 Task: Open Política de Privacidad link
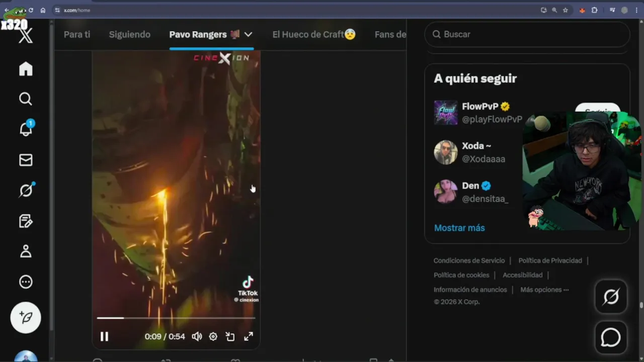550,260
